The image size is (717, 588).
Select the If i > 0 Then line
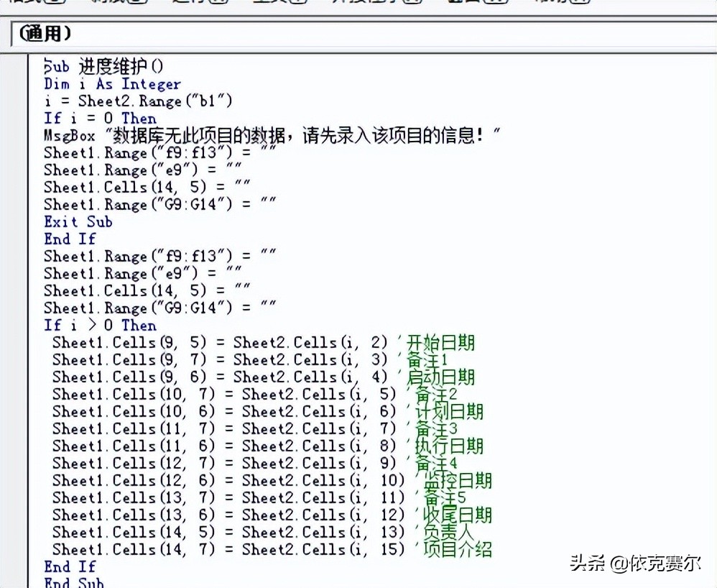(x=100, y=326)
